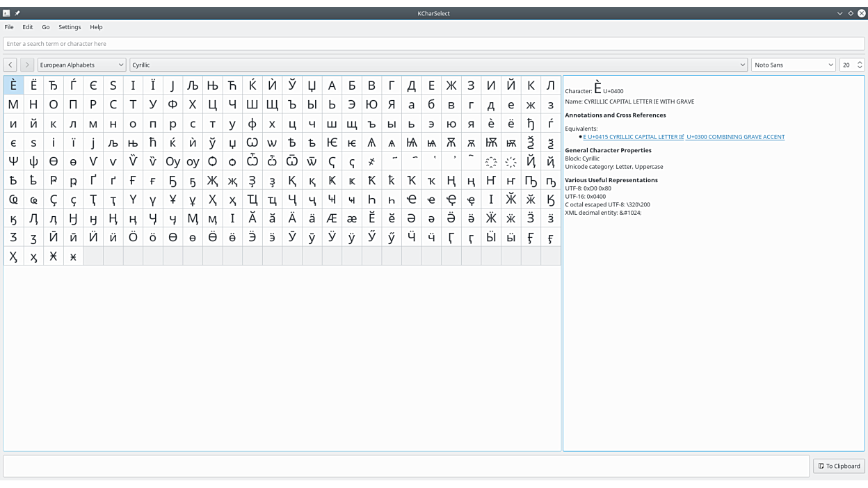The image size is (868, 488).
Task: Open the Go menu
Action: coord(46,27)
